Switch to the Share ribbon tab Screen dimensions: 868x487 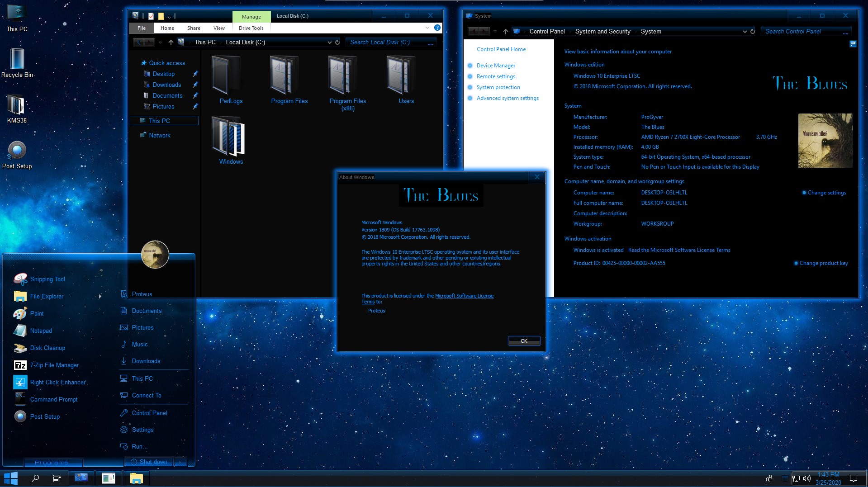[194, 28]
